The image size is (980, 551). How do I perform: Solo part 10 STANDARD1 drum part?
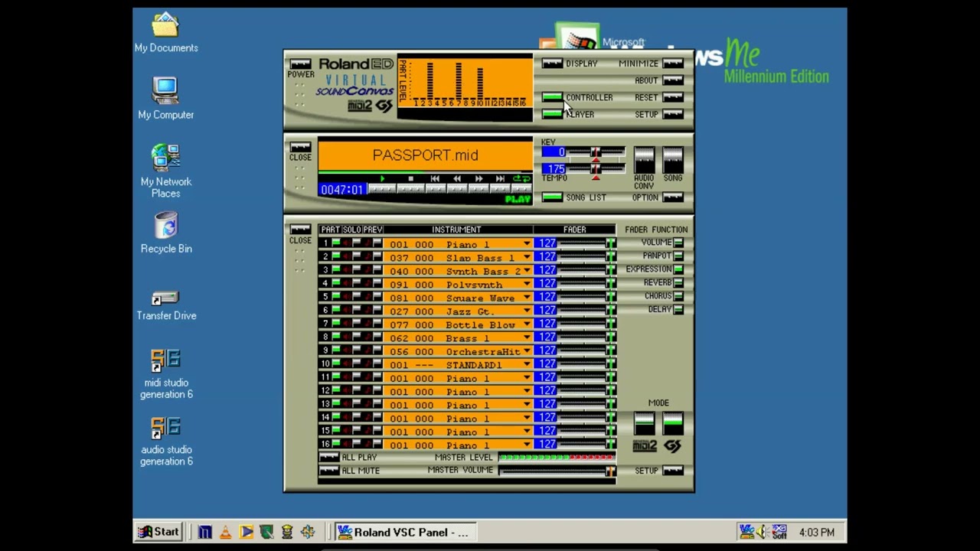pos(357,364)
